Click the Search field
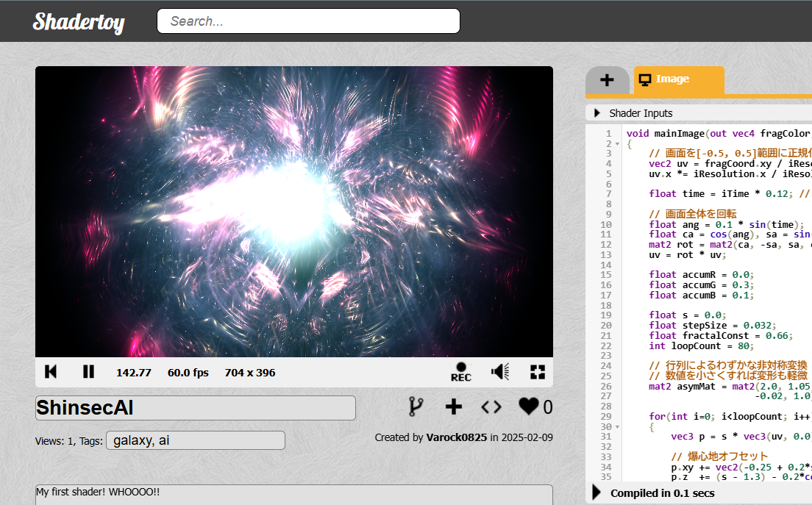This screenshot has height=505, width=812. [308, 21]
